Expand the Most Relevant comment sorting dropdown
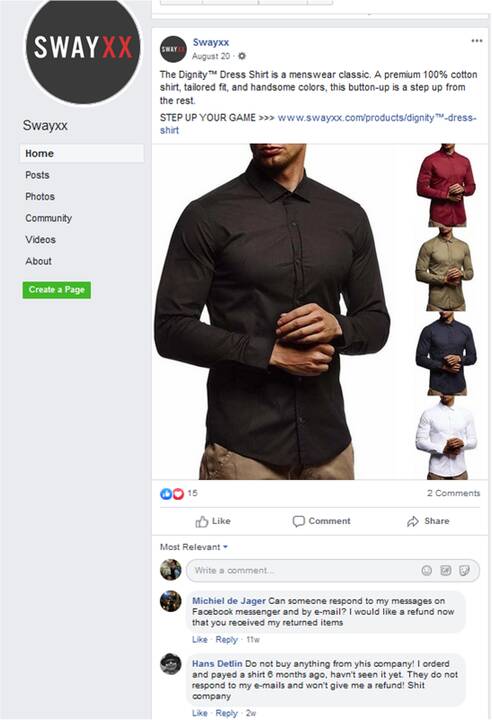 194,547
